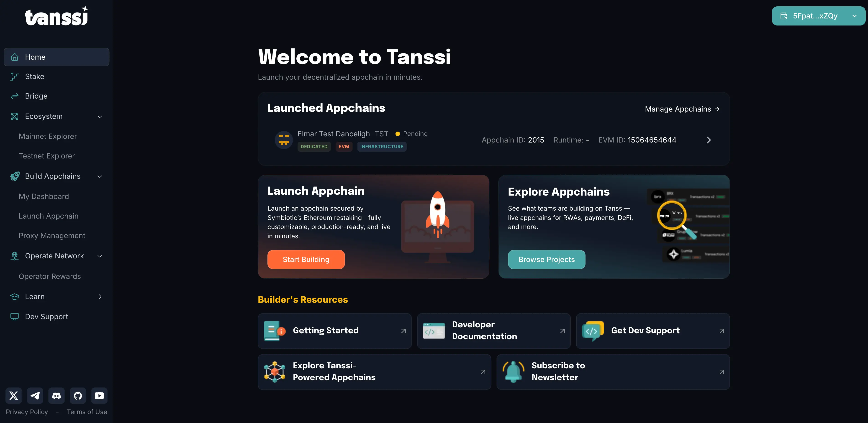Click the Getting Started book icon
The image size is (868, 423).
tap(275, 331)
